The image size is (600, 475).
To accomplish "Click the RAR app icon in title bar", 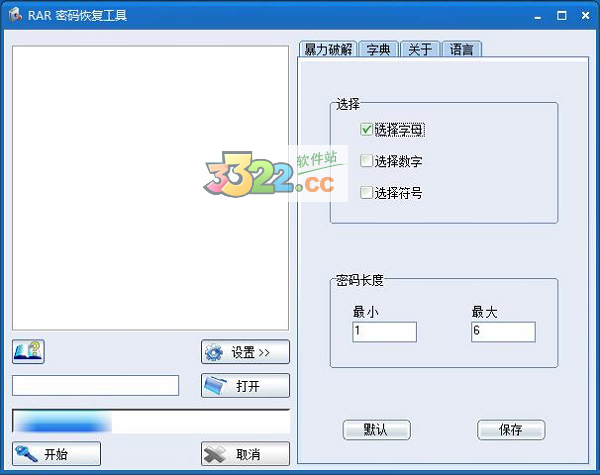I will 15,15.
